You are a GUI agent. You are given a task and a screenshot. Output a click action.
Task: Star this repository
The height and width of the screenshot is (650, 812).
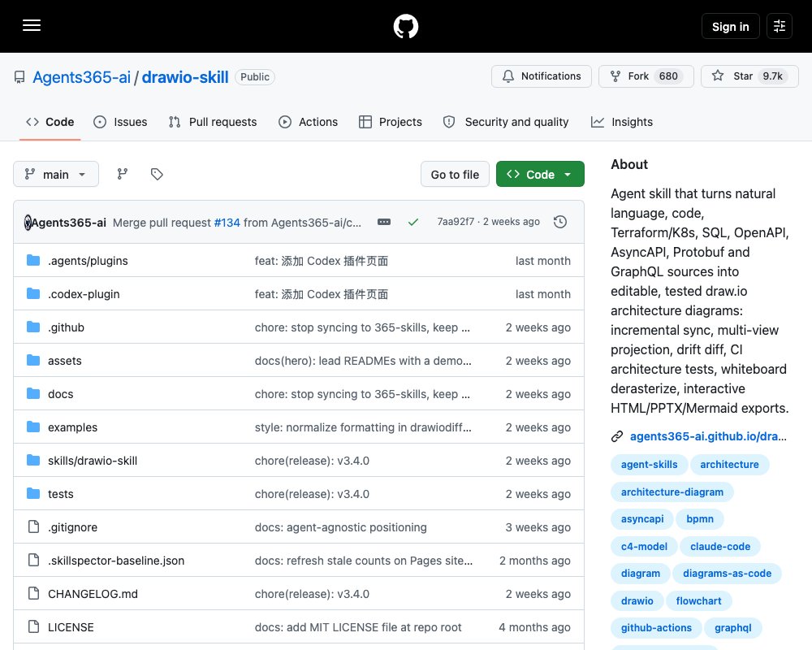[x=749, y=76]
